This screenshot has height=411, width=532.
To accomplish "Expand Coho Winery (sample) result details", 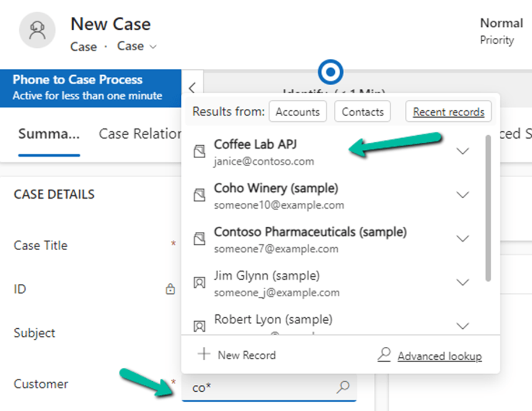I will point(463,195).
